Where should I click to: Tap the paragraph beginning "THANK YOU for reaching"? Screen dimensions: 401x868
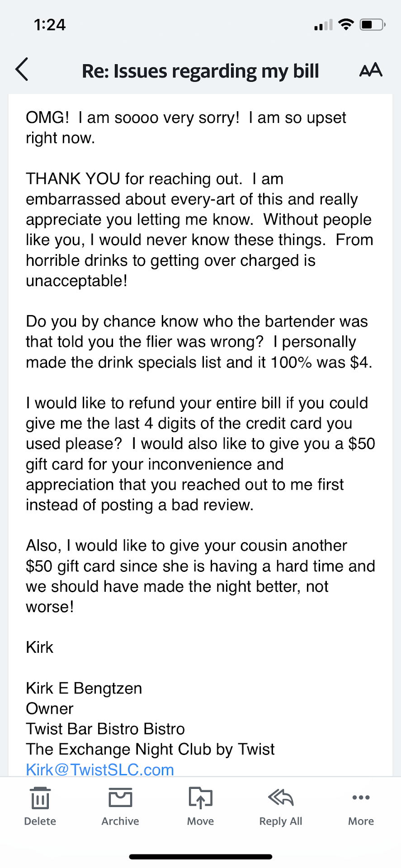(199, 230)
